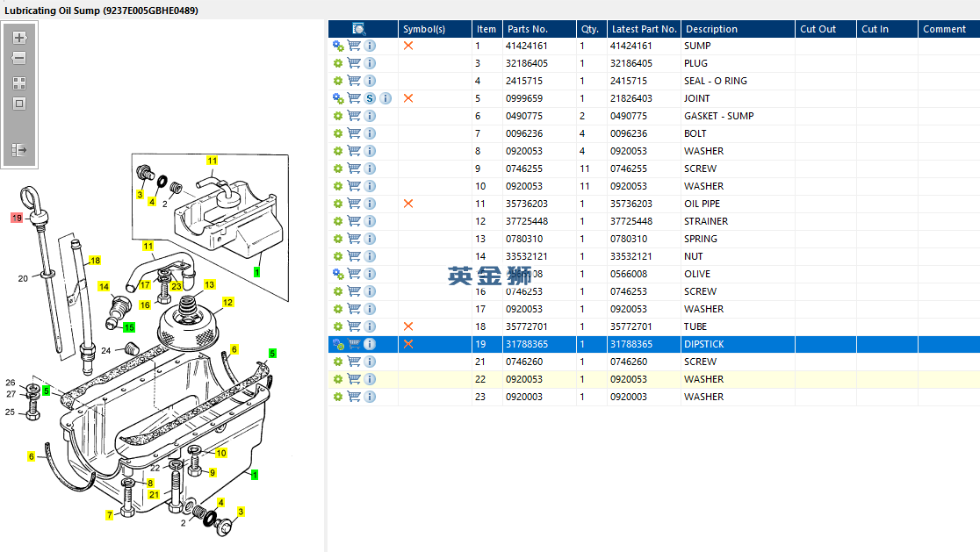The width and height of the screenshot is (980, 552).
Task: Open info icon for the PLUG row
Action: (x=370, y=63)
